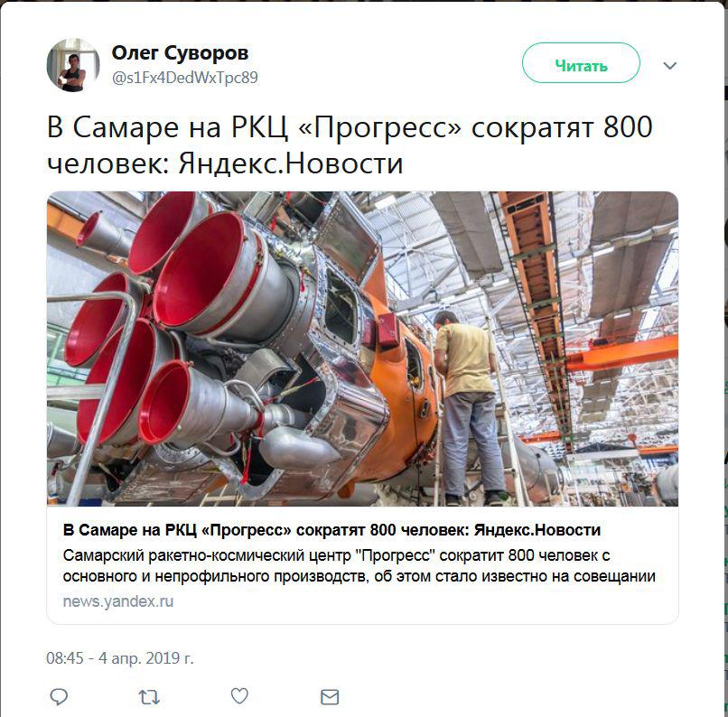Like the tweet with the heart icon

click(x=239, y=695)
